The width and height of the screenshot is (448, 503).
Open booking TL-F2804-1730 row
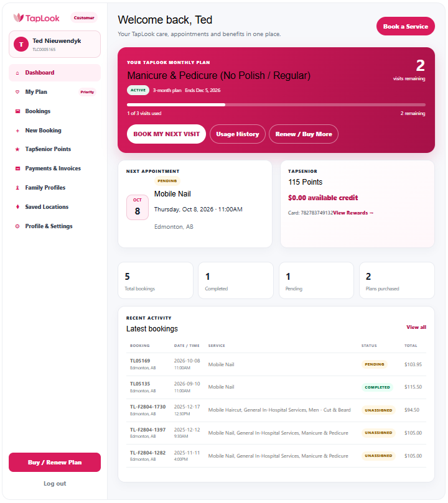click(276, 410)
